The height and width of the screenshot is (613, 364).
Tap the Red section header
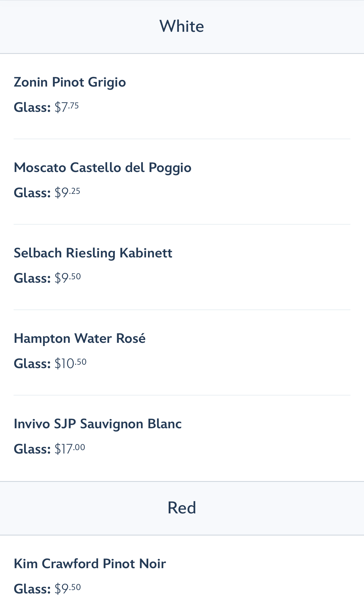click(182, 508)
